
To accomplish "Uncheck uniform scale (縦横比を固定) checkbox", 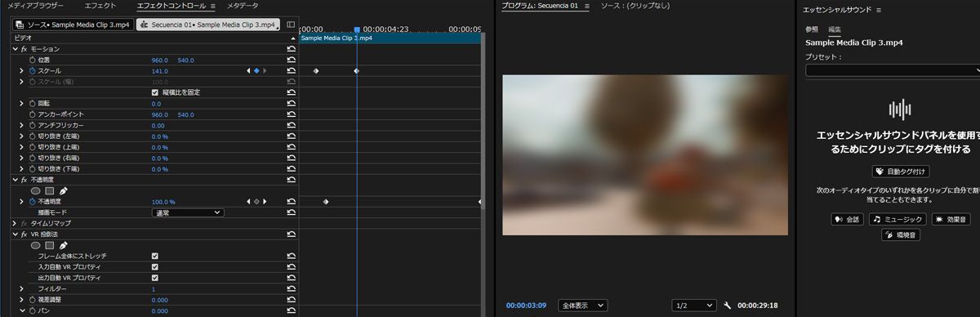I will click(155, 92).
